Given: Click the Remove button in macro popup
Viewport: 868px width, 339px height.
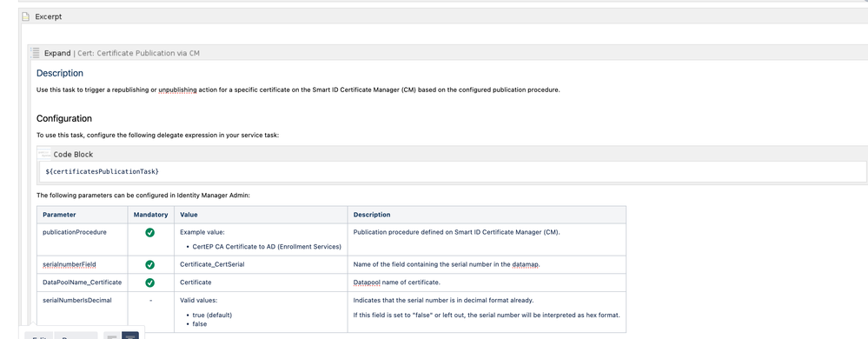Looking at the screenshot, I should [76, 336].
